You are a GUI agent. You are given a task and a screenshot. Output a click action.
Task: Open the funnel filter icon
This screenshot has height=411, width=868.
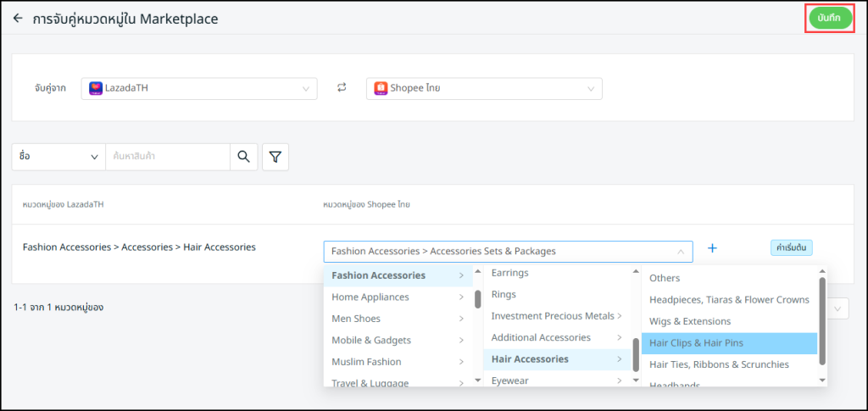275,157
